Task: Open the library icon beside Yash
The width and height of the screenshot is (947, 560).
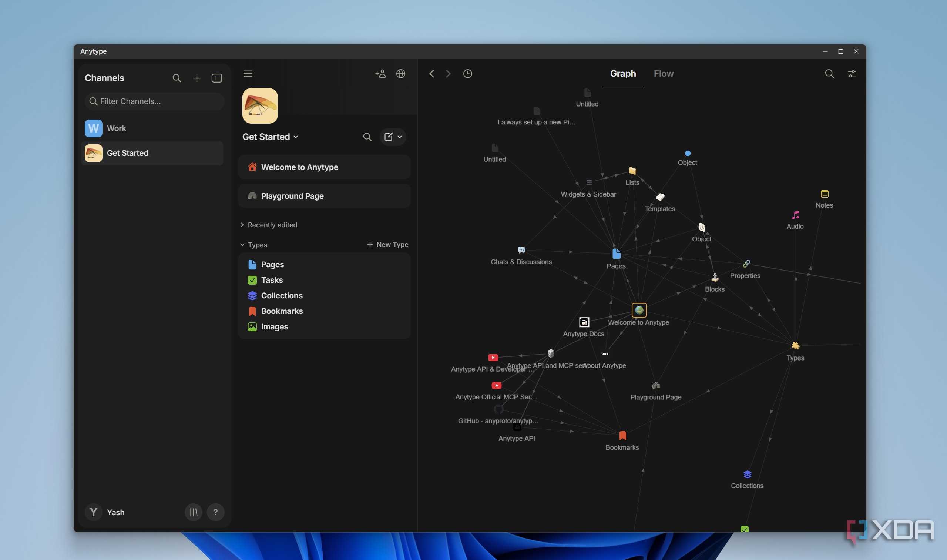Action: pyautogui.click(x=193, y=513)
